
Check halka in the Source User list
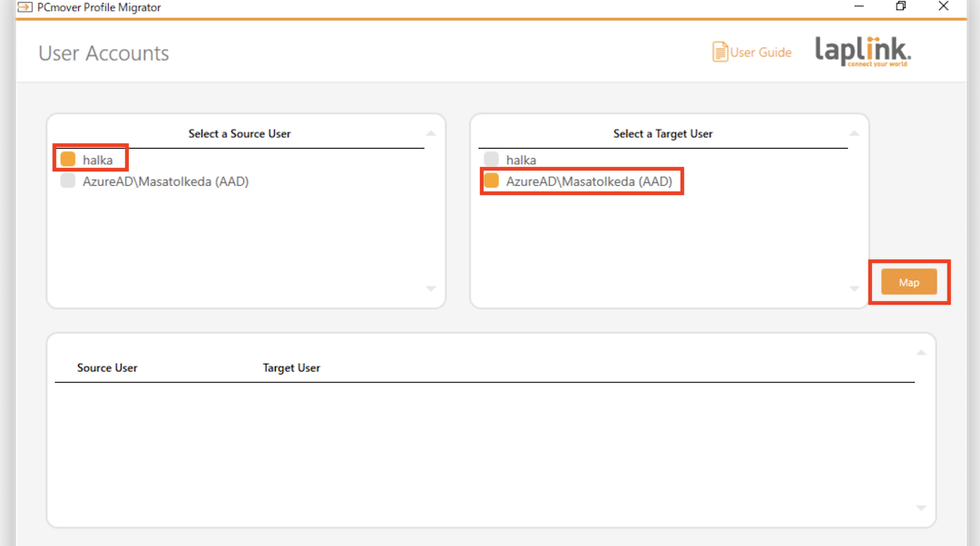[x=68, y=160]
